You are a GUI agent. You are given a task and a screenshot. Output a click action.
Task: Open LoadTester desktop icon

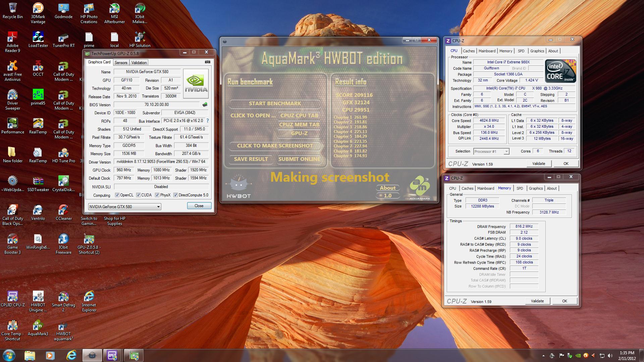[x=38, y=40]
